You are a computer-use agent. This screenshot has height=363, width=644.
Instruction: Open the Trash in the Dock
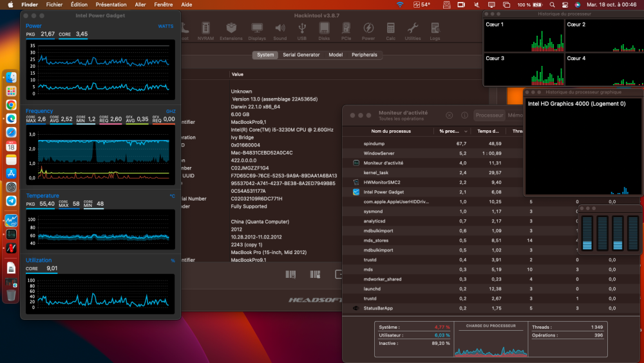11,295
